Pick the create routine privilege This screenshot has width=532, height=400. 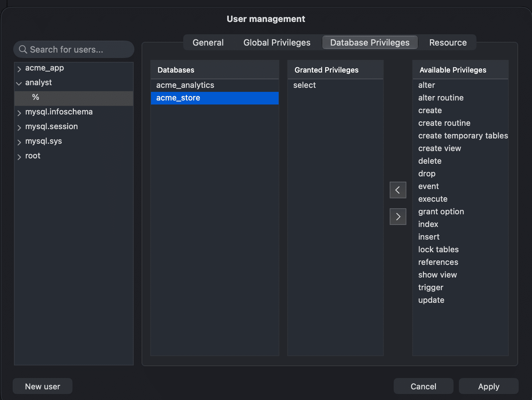pyautogui.click(x=461, y=123)
